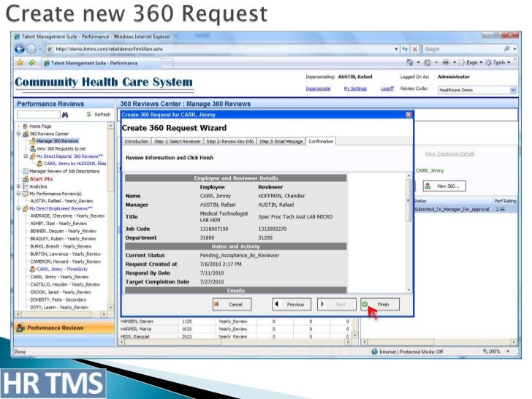Click the Google search magnifier icon
Screen dimensions: 532x399
pos(506,49)
